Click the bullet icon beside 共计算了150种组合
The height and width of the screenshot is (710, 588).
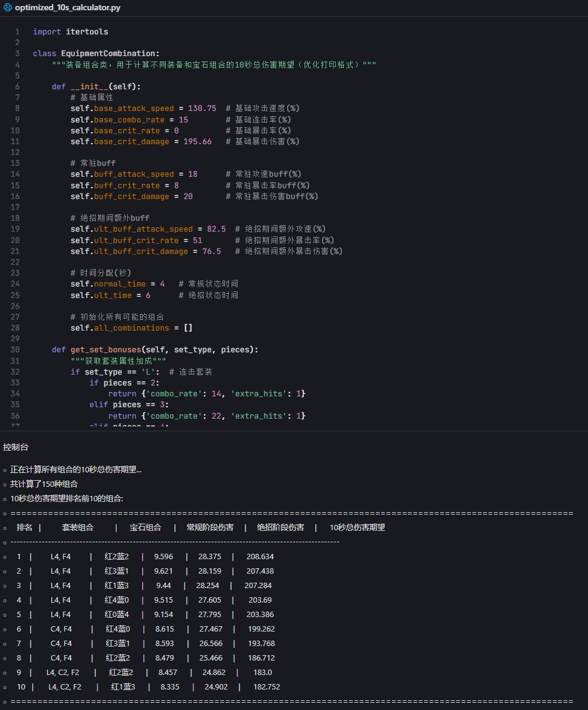tap(5, 484)
